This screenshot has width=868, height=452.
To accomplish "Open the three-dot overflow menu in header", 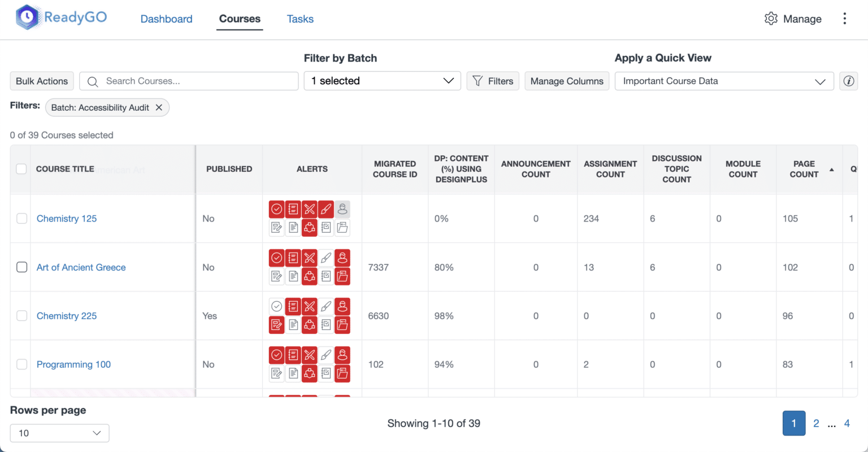I will pyautogui.click(x=844, y=19).
